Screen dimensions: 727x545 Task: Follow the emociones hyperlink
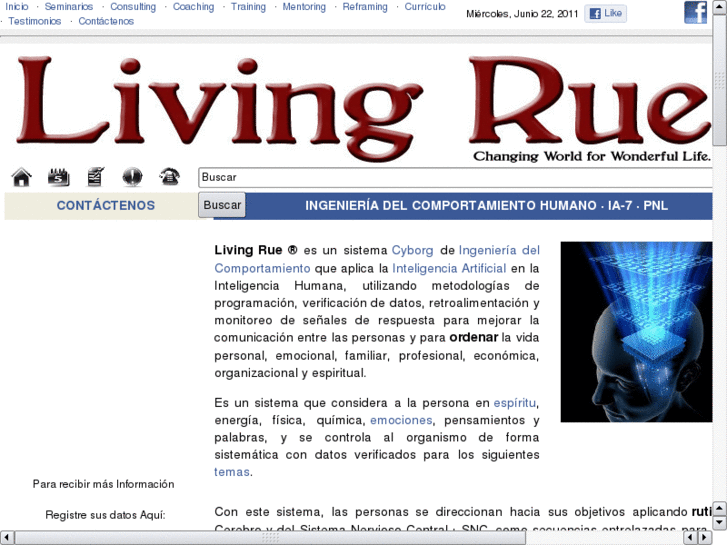tap(401, 420)
